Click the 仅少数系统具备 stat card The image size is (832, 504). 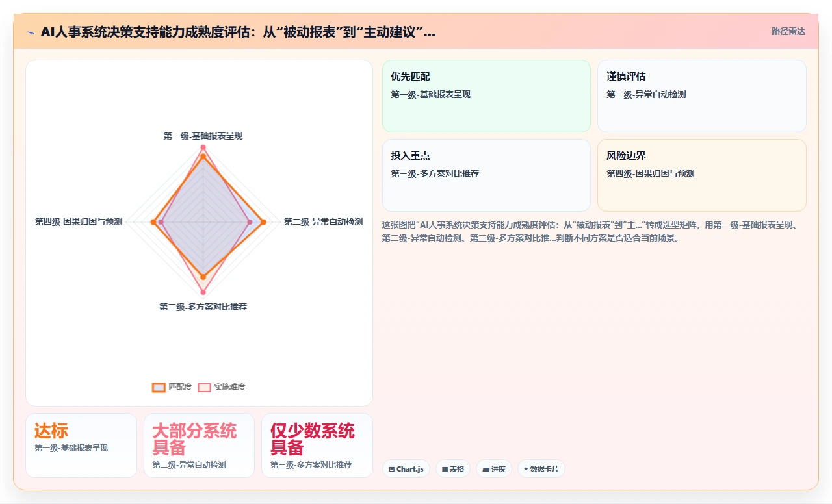click(317, 446)
